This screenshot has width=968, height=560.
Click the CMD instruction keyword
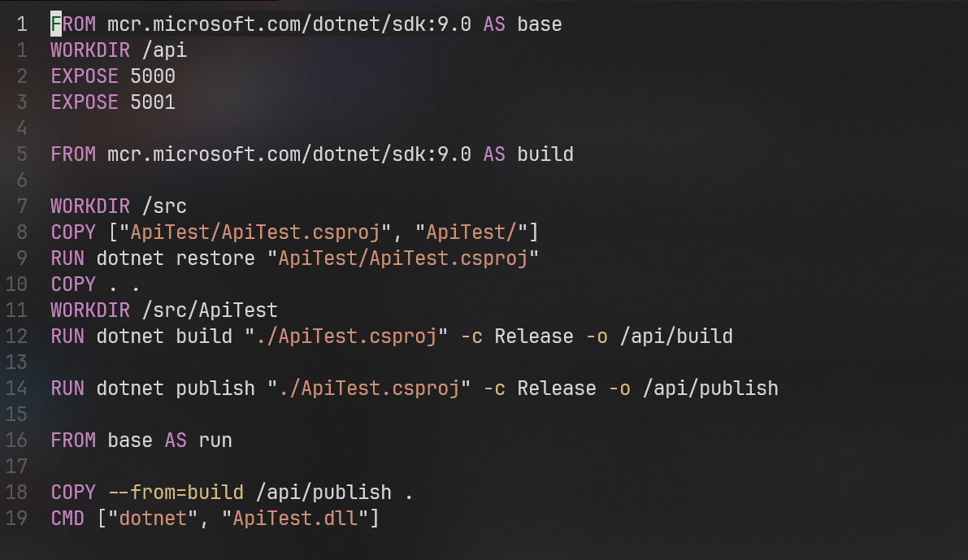(67, 519)
